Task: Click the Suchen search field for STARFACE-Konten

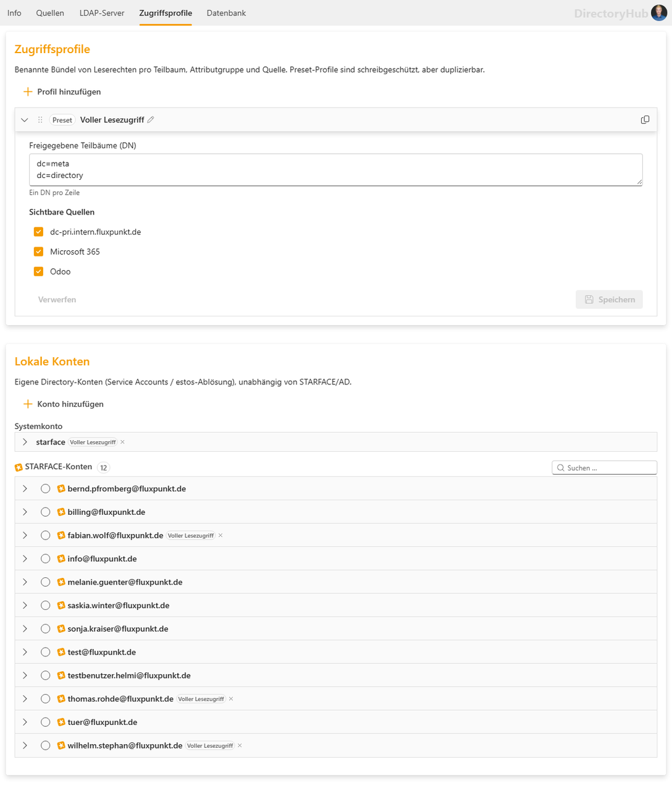Action: click(604, 468)
